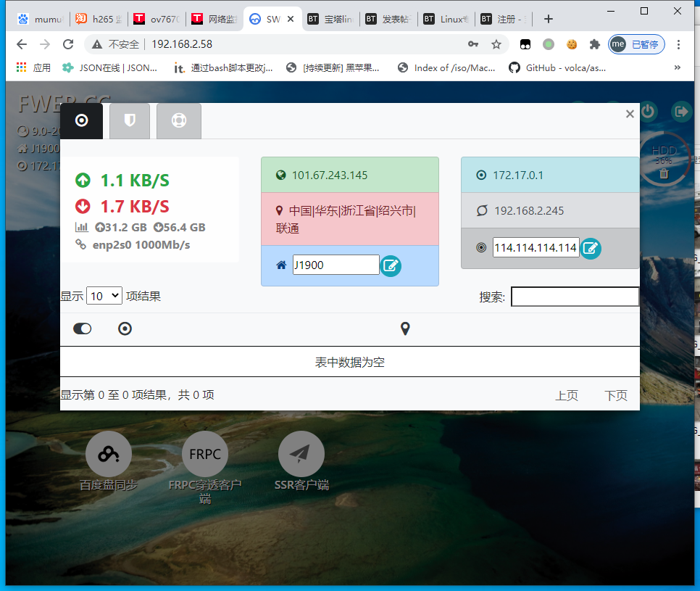Switch to the shield firewall tab
Image resolution: width=700 pixels, height=591 pixels.
point(130,120)
